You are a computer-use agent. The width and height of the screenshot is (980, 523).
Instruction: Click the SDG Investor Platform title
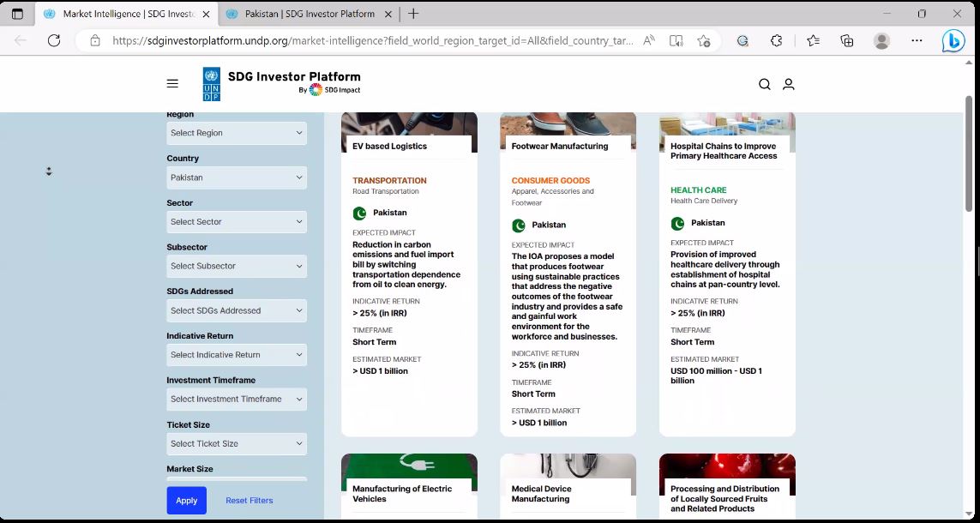(x=294, y=77)
